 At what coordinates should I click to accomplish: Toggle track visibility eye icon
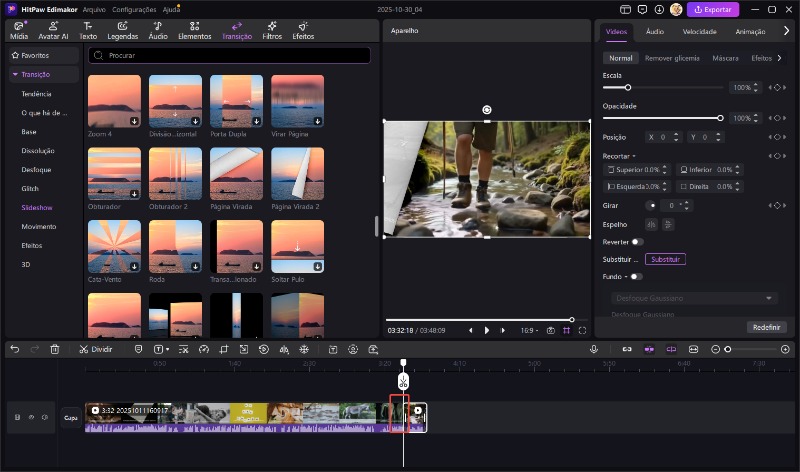pyautogui.click(x=31, y=417)
